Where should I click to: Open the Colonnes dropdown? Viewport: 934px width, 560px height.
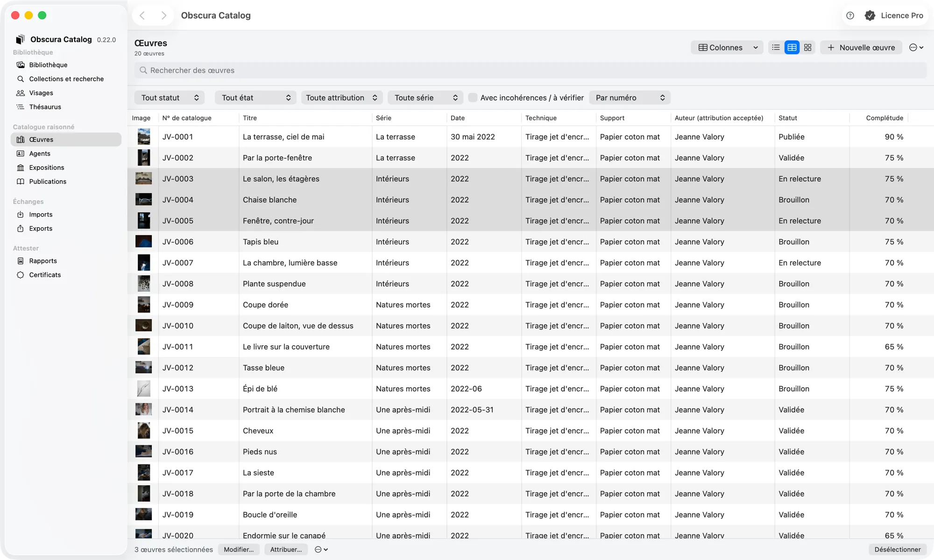[727, 48]
